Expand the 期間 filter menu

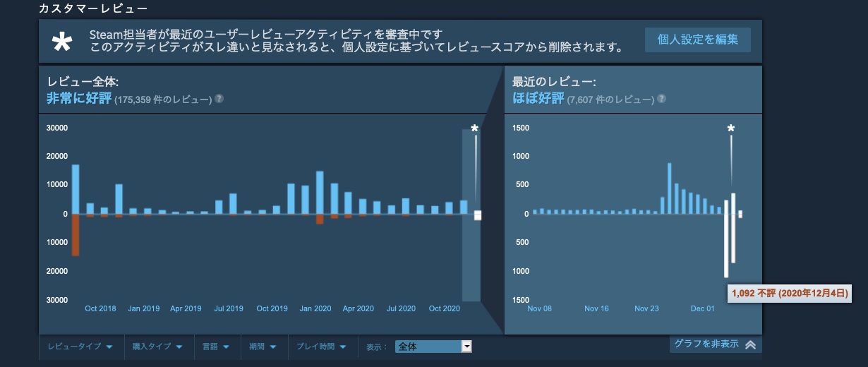(263, 347)
